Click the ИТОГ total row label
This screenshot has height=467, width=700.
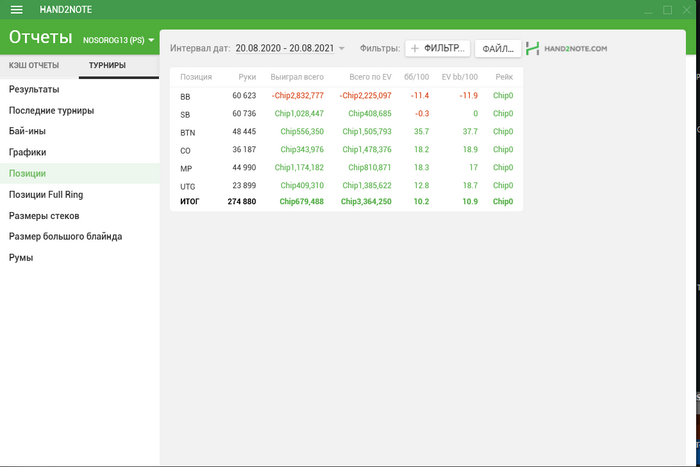tap(190, 202)
